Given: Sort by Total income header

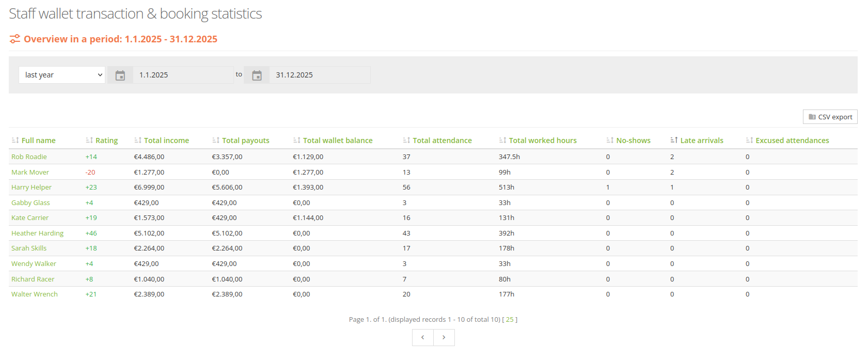Looking at the screenshot, I should tap(166, 141).
